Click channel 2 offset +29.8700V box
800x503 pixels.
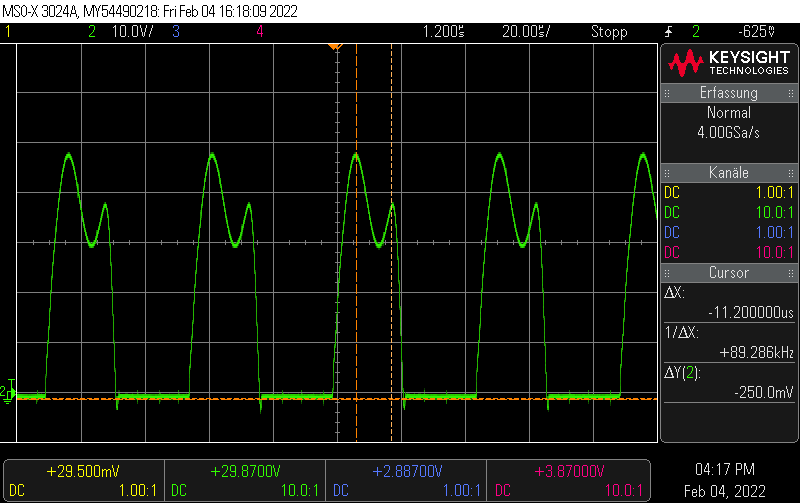[245, 481]
